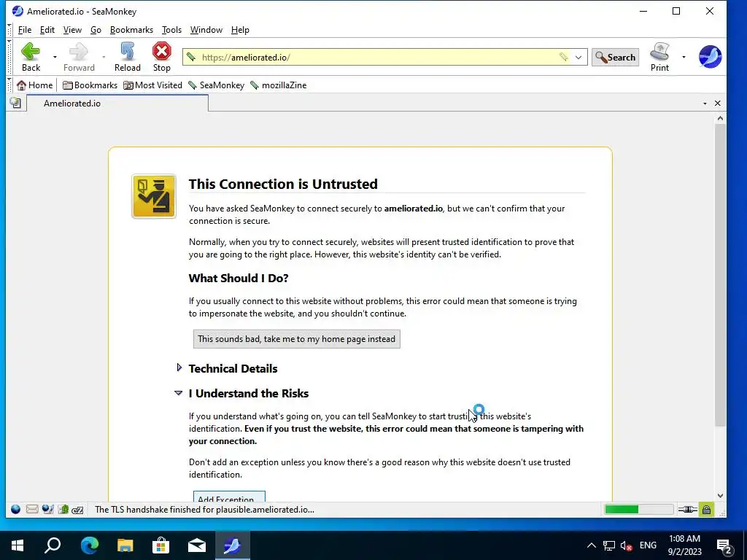Open File Explorer from the taskbar
This screenshot has width=747, height=560.
pos(125,545)
